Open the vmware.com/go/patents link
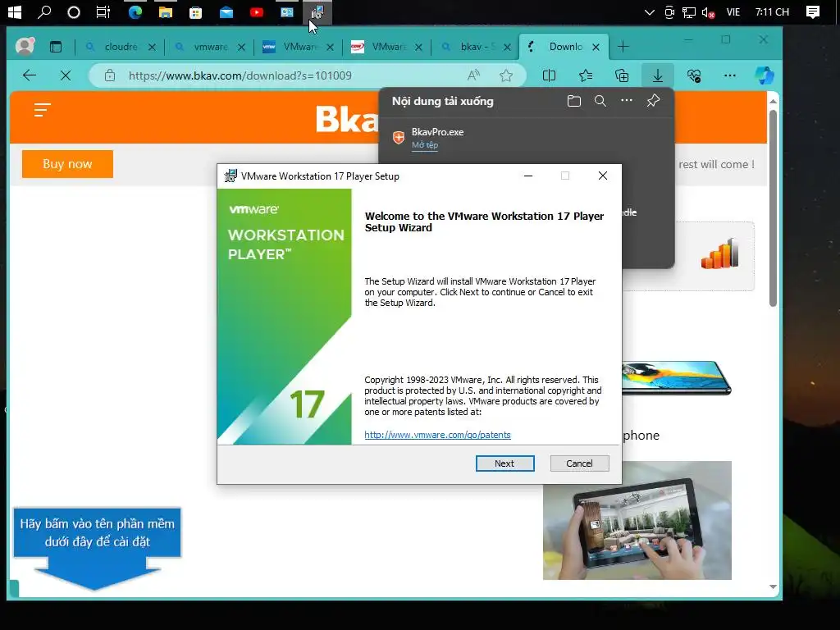This screenshot has width=840, height=630. [x=437, y=435]
